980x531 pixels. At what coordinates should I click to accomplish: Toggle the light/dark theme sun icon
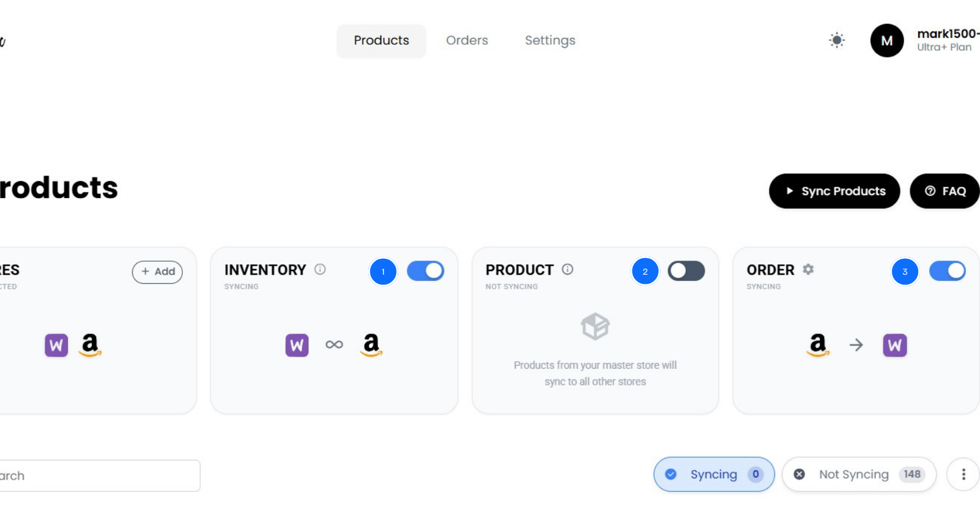point(836,40)
